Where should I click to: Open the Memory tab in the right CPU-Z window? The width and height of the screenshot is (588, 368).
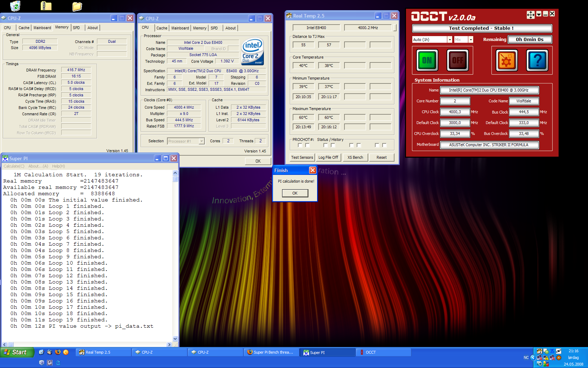coord(199,28)
